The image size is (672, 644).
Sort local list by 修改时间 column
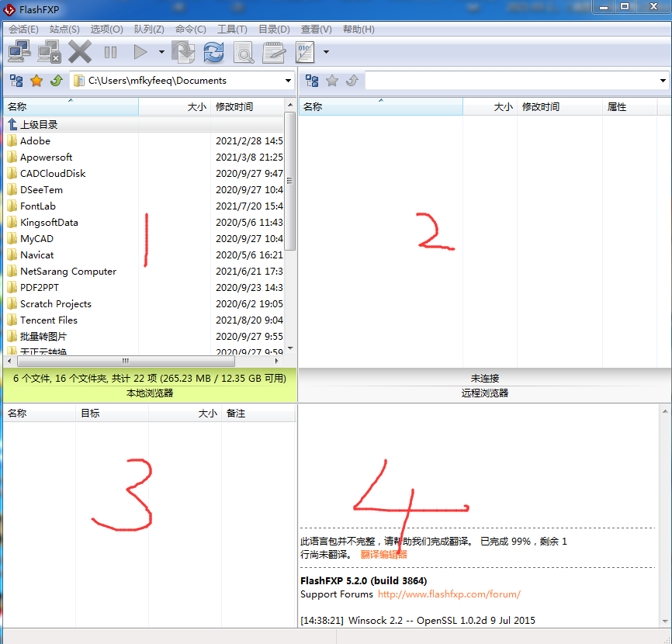248,107
